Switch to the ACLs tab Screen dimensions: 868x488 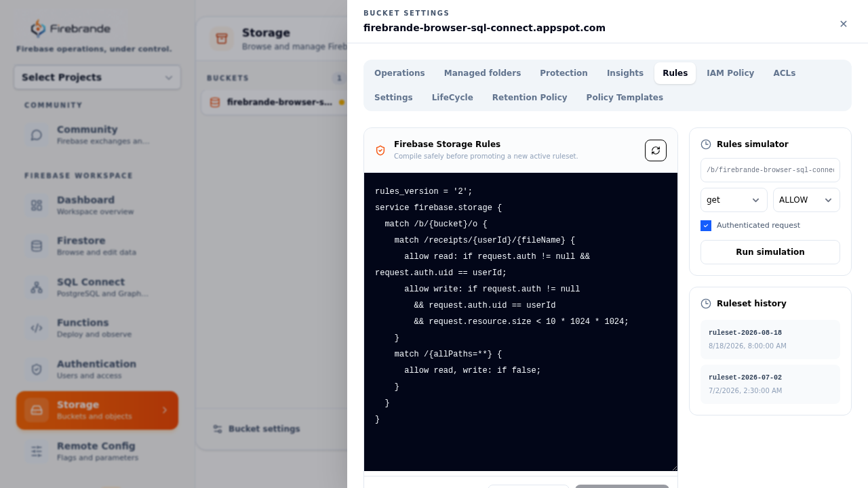tap(785, 73)
